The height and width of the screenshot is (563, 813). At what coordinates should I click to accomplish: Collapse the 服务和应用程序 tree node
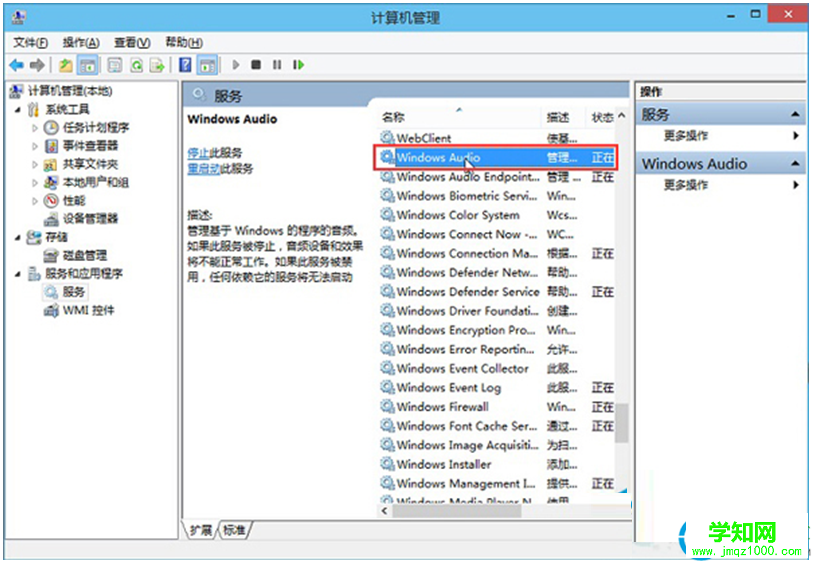pyautogui.click(x=18, y=274)
